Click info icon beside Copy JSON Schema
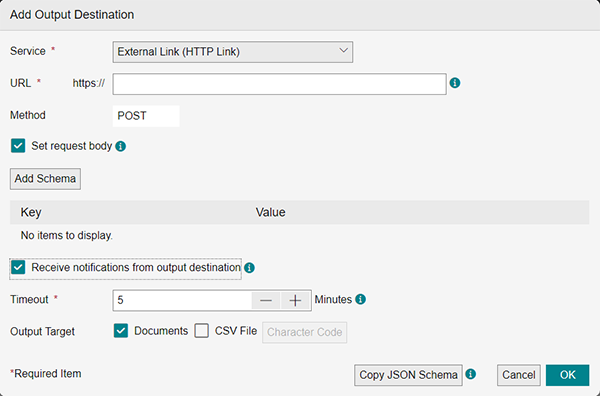Image resolution: width=600 pixels, height=396 pixels. click(471, 374)
